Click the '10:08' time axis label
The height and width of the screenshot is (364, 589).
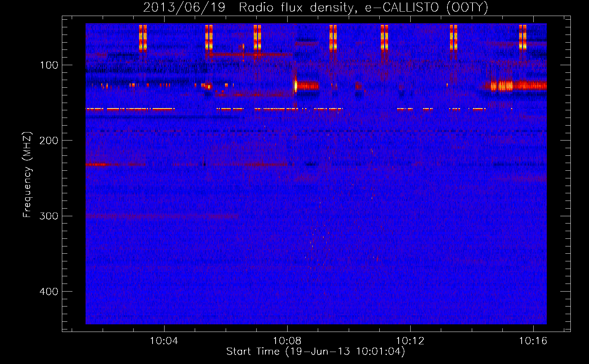[287, 341]
